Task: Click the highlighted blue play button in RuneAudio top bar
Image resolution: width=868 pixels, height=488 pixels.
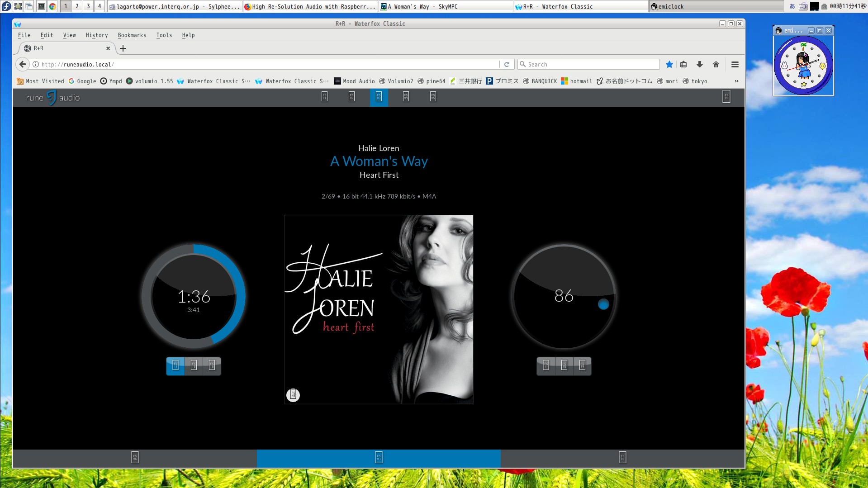Action: 379,96
